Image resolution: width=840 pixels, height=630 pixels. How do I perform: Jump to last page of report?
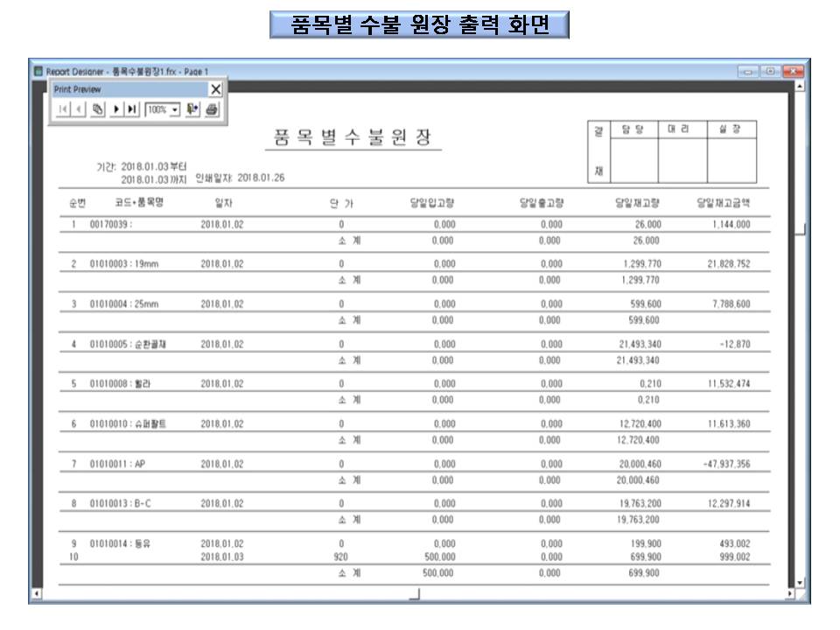[131, 109]
